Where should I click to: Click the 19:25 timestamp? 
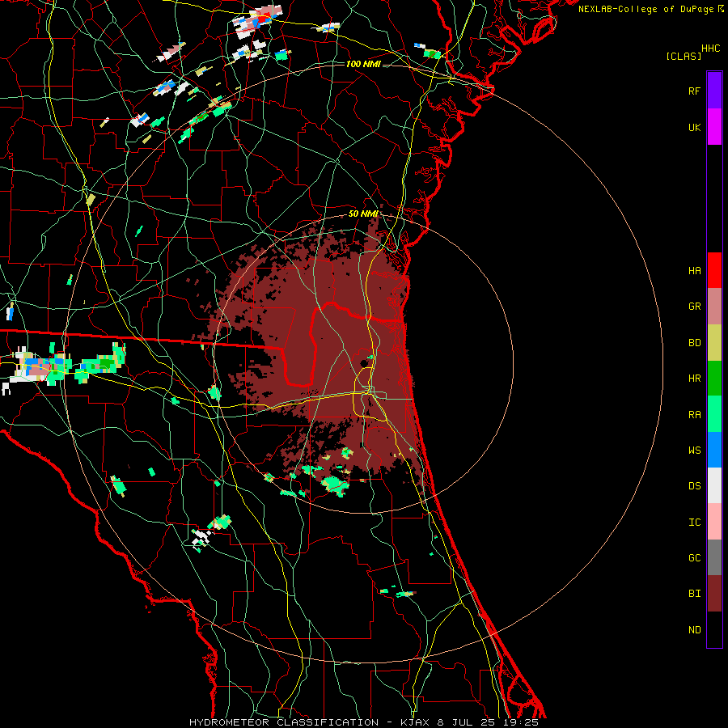pos(519,722)
